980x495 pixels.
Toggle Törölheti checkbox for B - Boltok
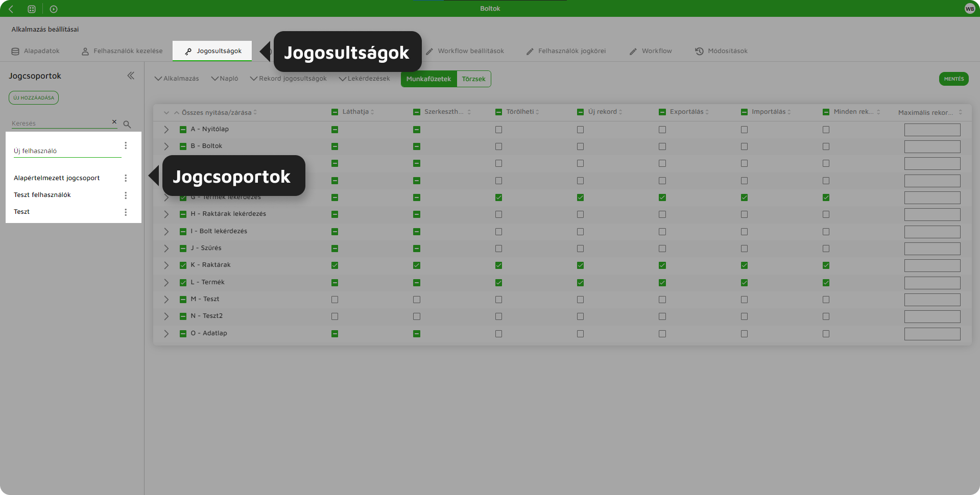point(499,146)
